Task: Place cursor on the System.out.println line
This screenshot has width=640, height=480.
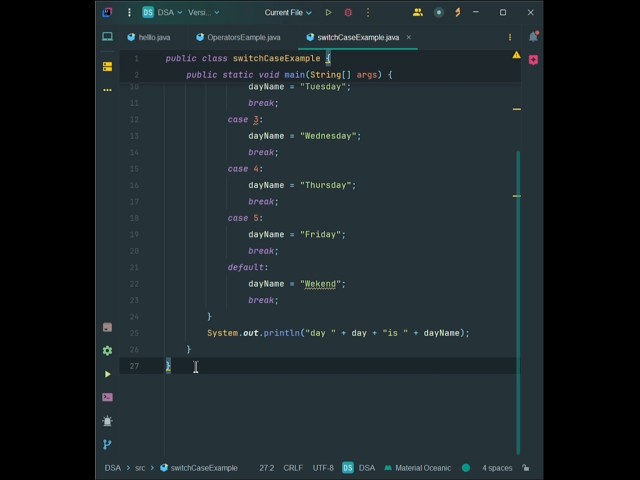Action: pyautogui.click(x=338, y=333)
